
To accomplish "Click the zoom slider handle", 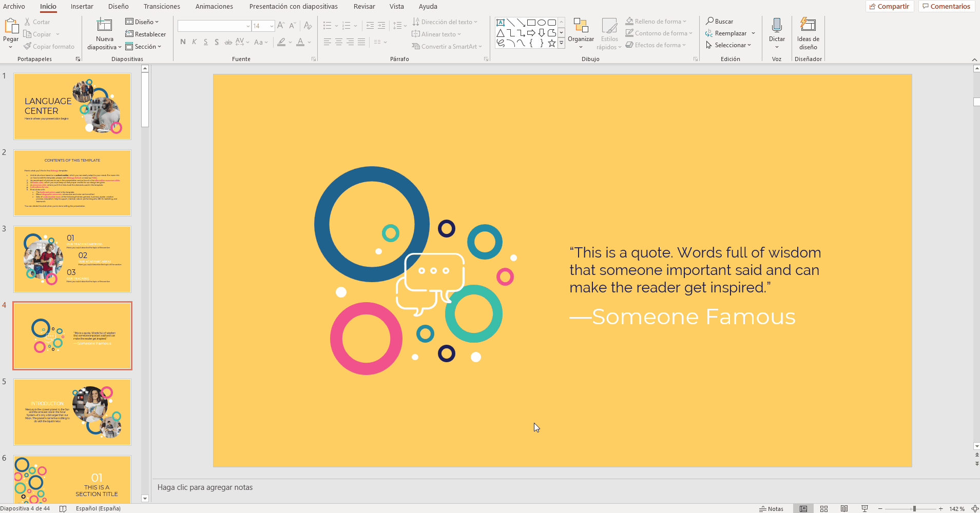I will coord(914,508).
